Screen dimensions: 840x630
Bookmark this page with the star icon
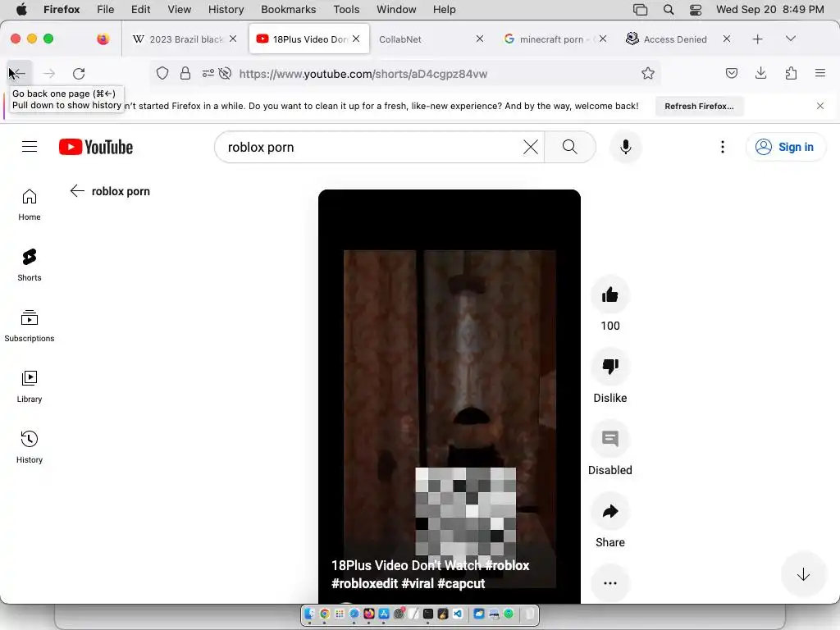(x=648, y=73)
